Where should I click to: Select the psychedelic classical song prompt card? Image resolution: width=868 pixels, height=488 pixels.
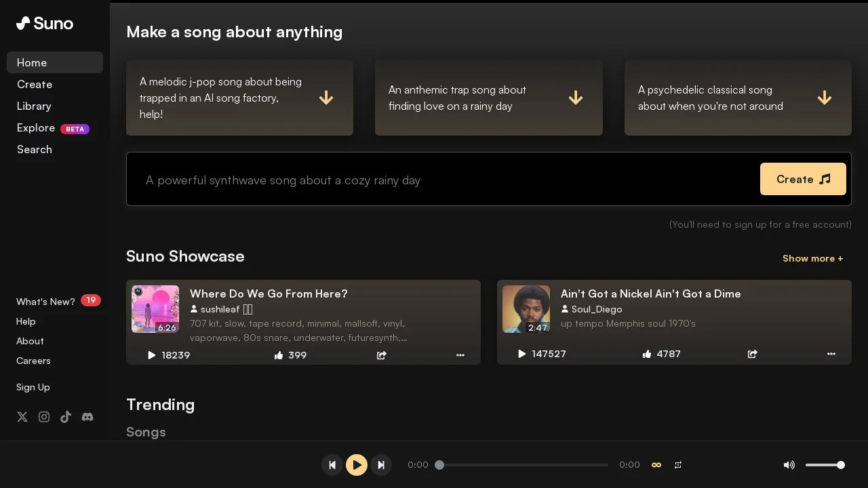(738, 98)
